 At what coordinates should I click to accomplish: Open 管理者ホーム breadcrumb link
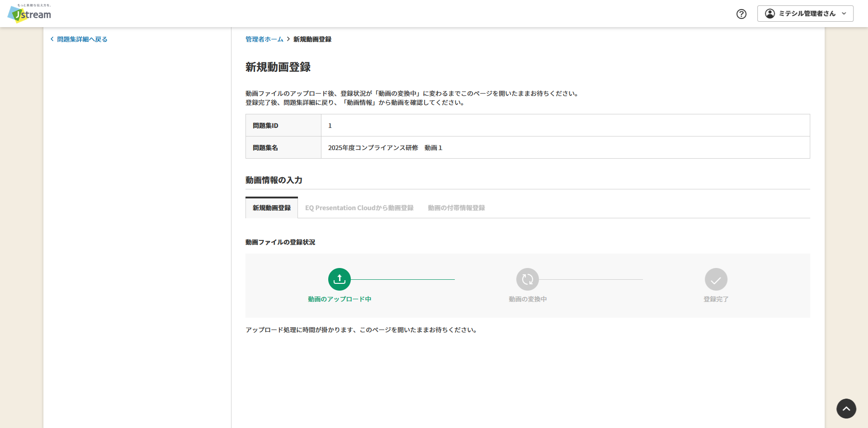264,39
